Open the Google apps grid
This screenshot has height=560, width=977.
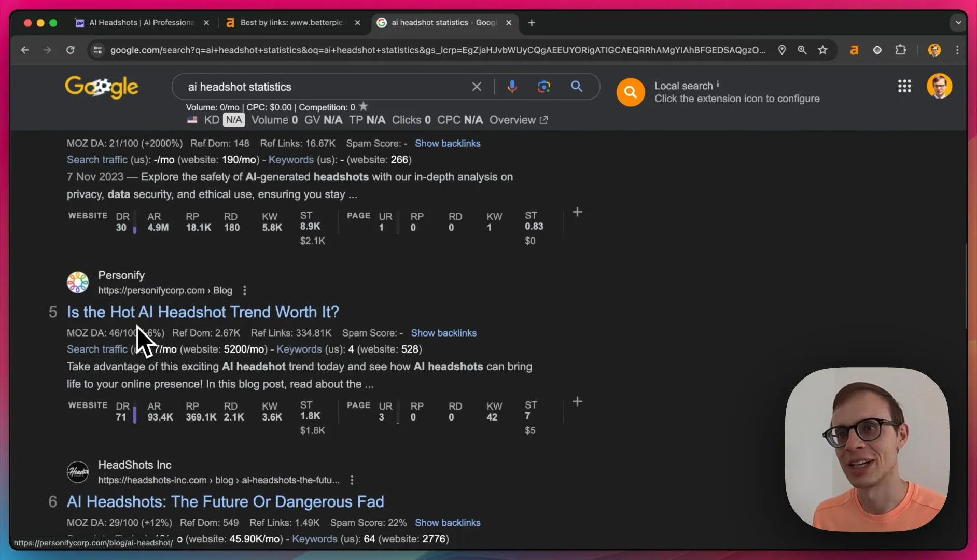[904, 86]
